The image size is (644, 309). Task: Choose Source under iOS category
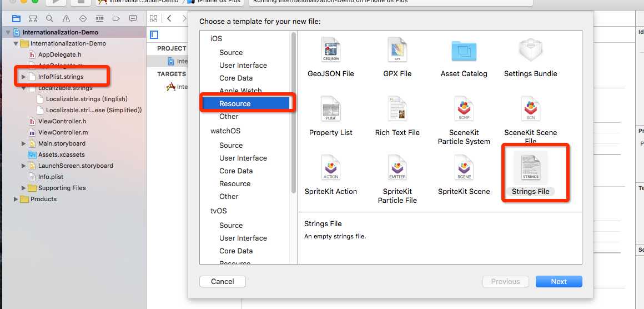coord(231,53)
